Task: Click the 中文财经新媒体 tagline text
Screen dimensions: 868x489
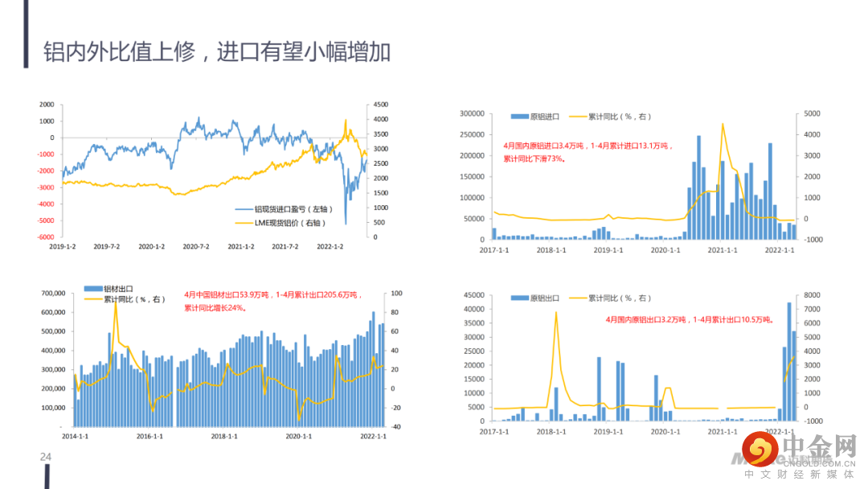Action: (x=800, y=475)
